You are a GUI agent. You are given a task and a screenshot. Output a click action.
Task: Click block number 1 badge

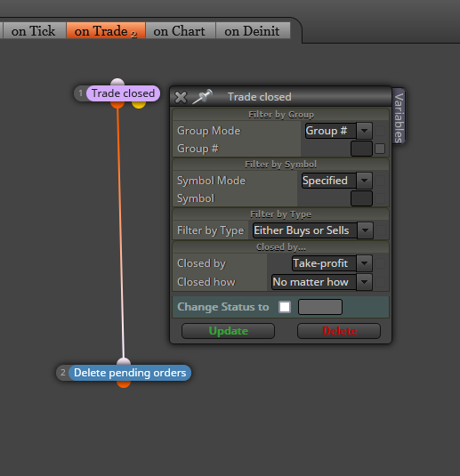point(80,93)
